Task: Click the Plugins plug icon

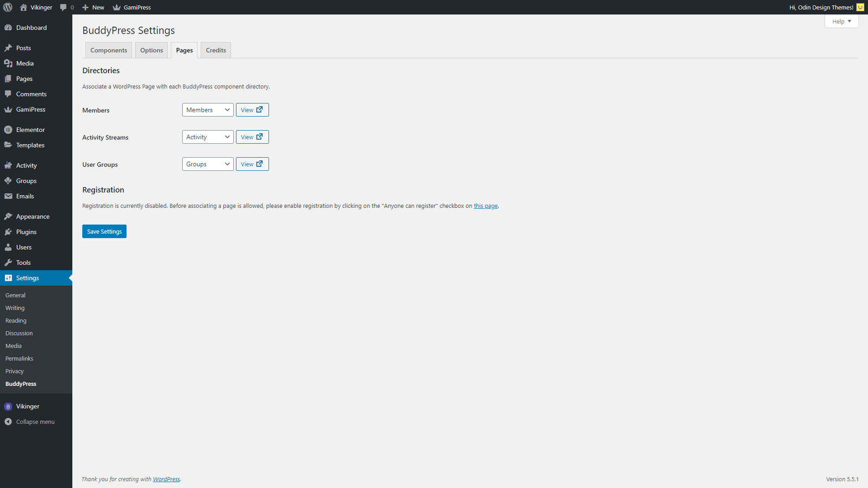Action: tap(8, 232)
